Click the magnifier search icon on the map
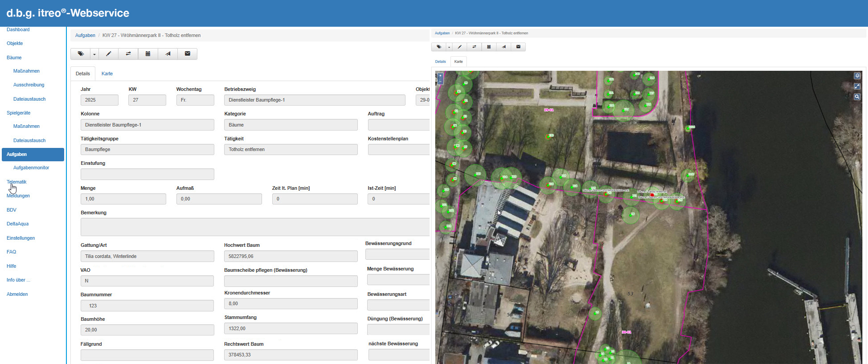The image size is (868, 364). (857, 97)
